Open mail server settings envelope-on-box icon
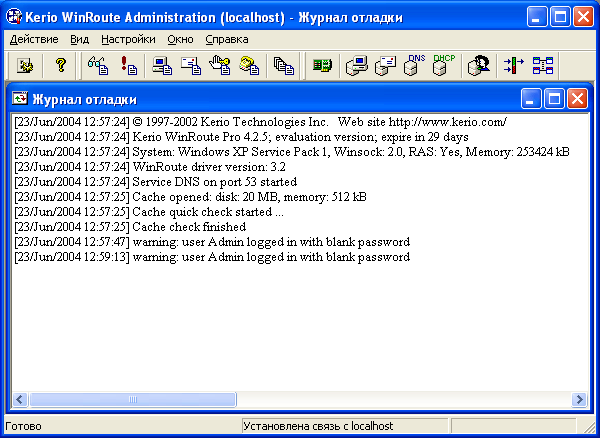The width and height of the screenshot is (600, 438). point(385,65)
